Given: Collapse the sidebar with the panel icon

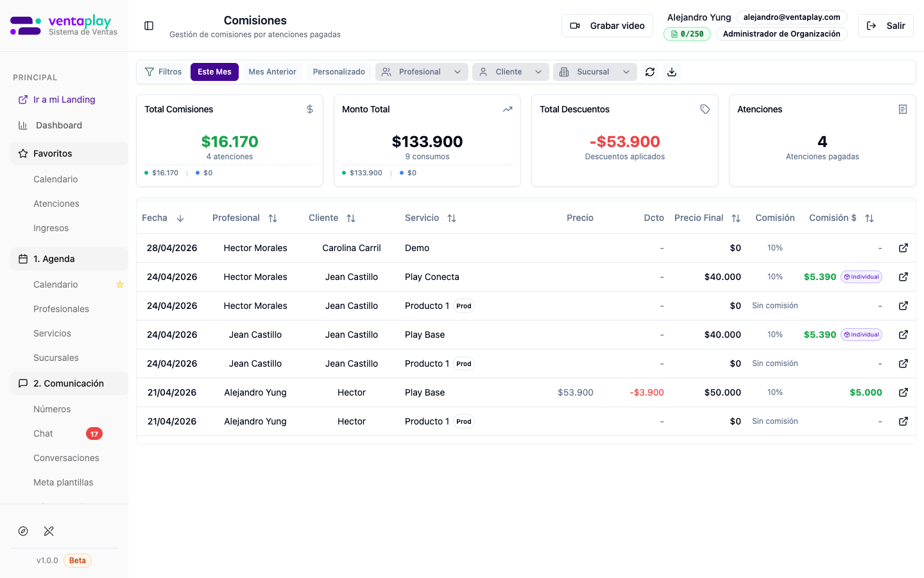Looking at the screenshot, I should tap(149, 26).
